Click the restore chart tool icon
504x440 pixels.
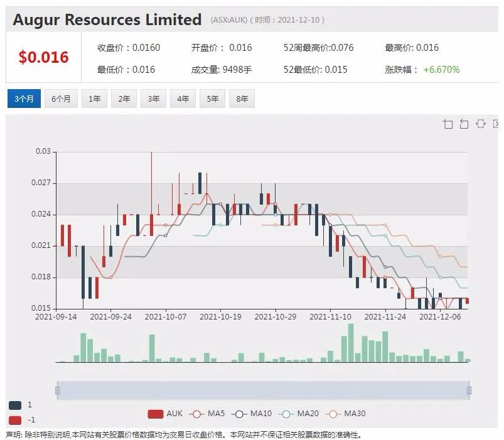[481, 124]
